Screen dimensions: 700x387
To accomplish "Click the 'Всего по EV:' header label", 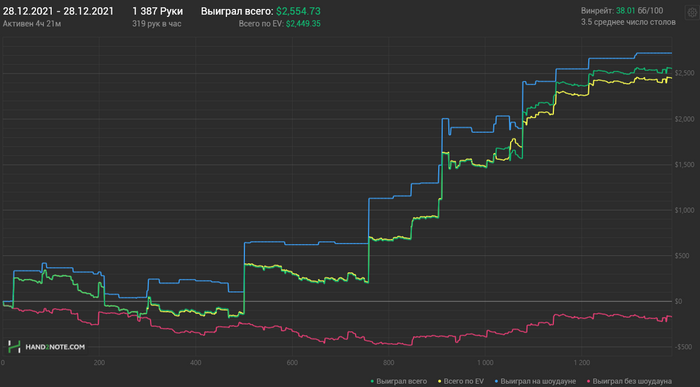I will pyautogui.click(x=261, y=24).
